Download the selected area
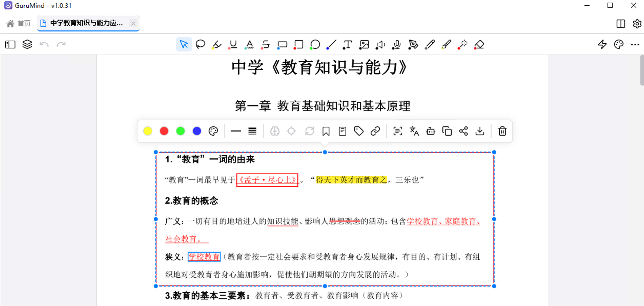Viewport: 644px width, 306px height. coord(480,131)
